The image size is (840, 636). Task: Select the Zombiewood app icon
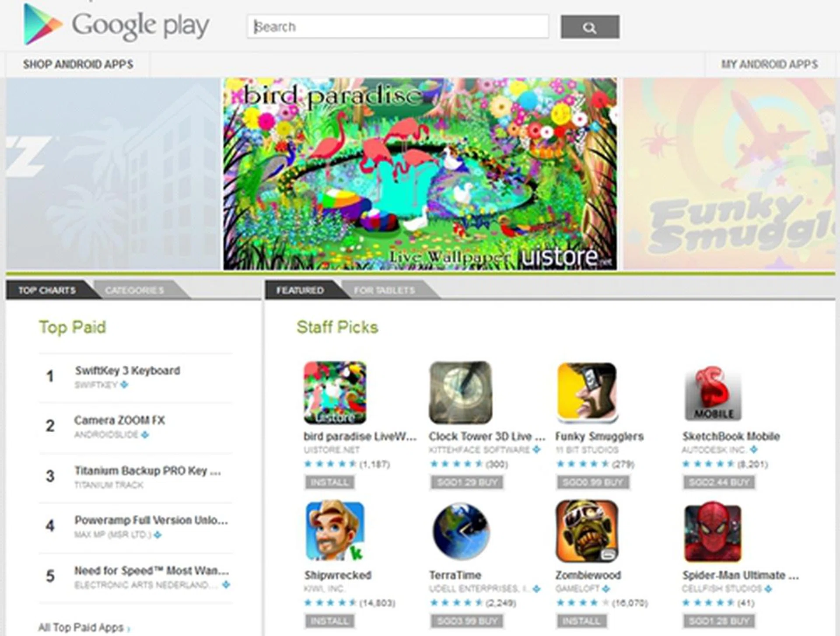[587, 531]
